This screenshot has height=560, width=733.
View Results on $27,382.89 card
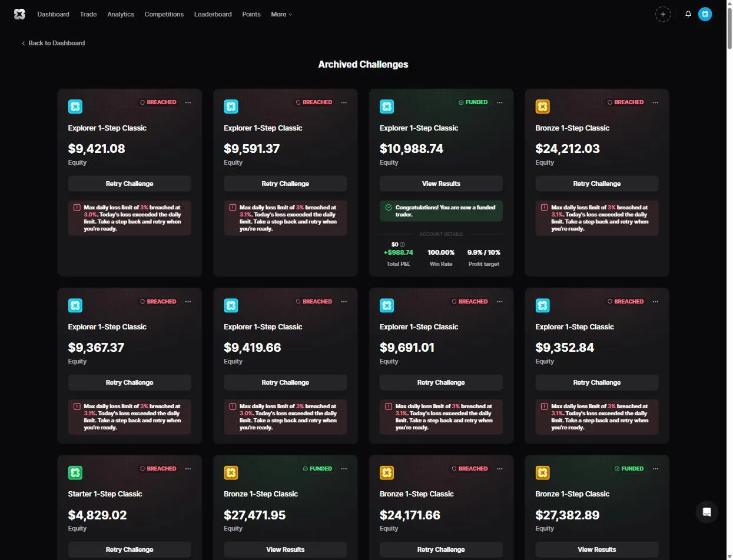[x=597, y=549]
